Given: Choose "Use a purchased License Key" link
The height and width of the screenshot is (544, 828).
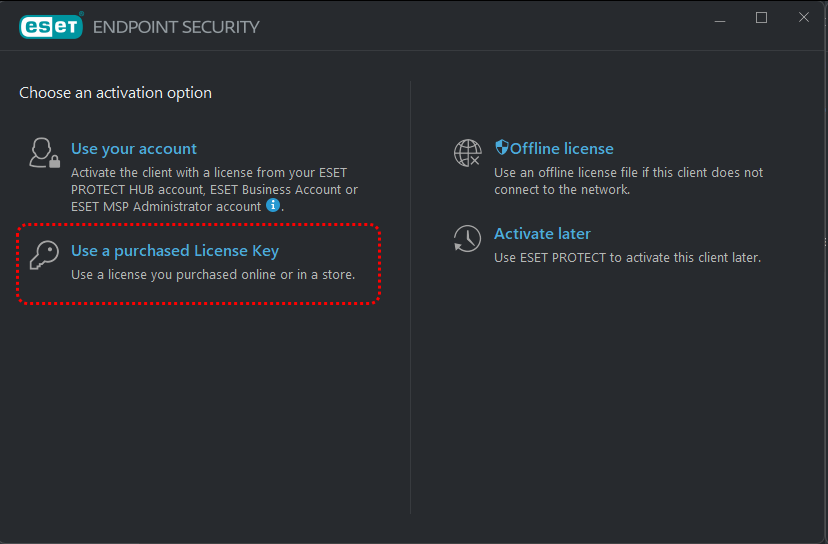Looking at the screenshot, I should point(175,251).
